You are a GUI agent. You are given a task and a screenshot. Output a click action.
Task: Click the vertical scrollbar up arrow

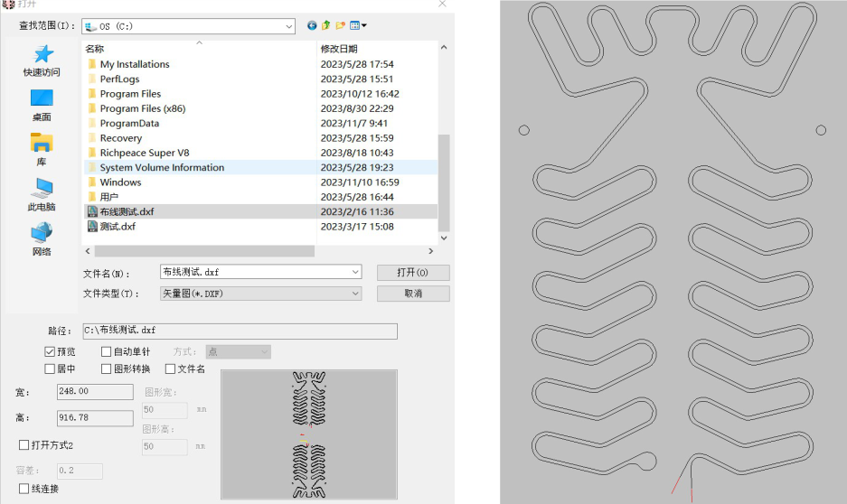pos(444,48)
